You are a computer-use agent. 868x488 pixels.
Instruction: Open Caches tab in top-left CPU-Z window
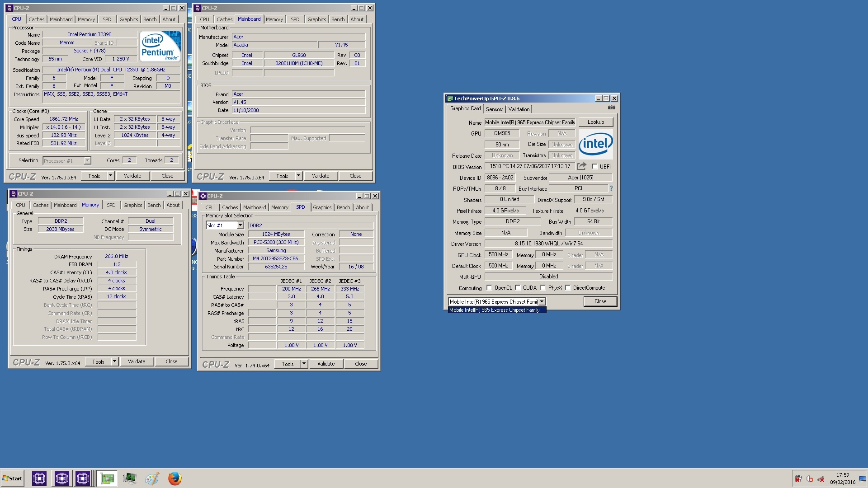pos(36,19)
